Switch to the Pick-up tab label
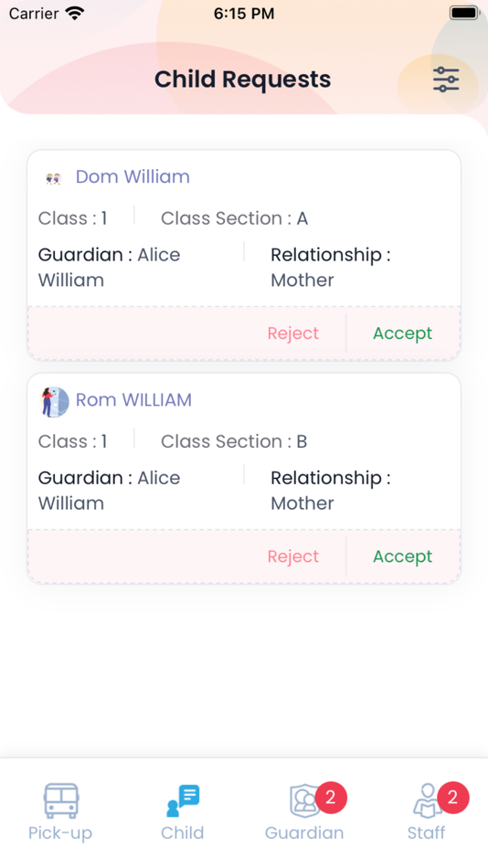 click(x=60, y=833)
